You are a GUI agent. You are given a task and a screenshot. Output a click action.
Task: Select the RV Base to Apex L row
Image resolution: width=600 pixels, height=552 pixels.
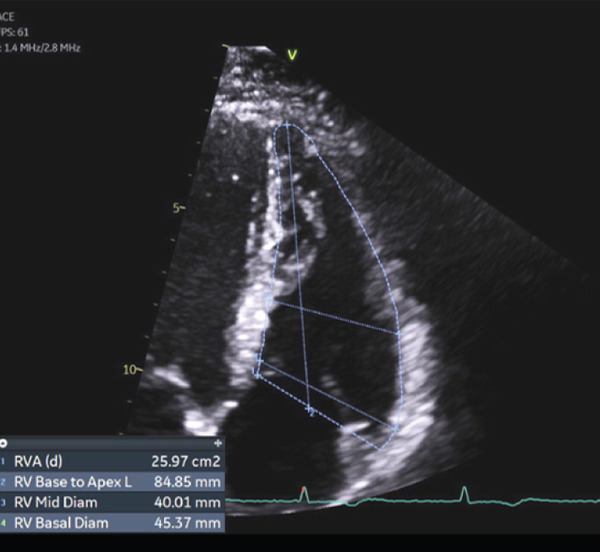pos(112,482)
